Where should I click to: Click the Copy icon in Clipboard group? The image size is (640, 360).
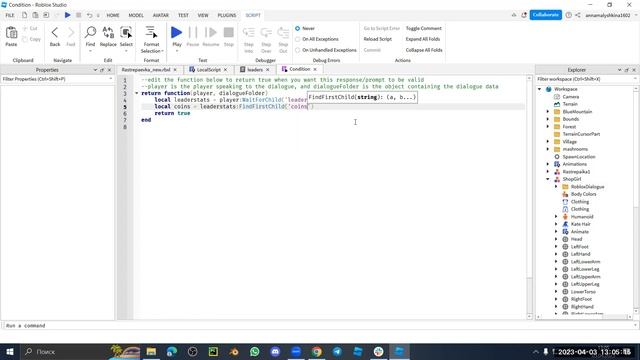pos(25,39)
